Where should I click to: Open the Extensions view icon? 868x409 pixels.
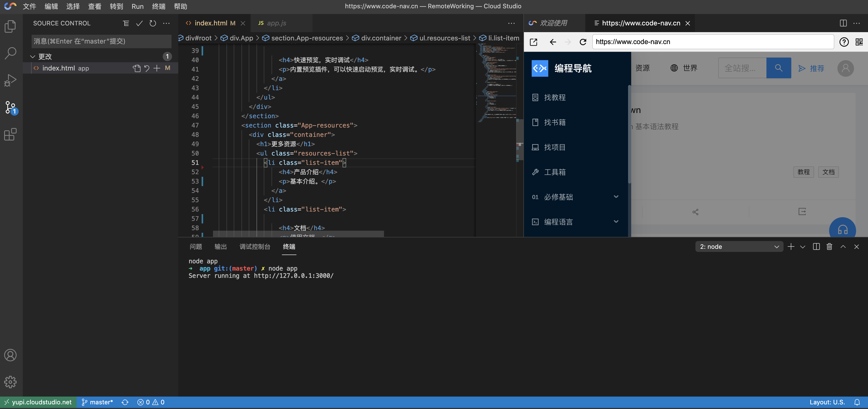[10, 134]
